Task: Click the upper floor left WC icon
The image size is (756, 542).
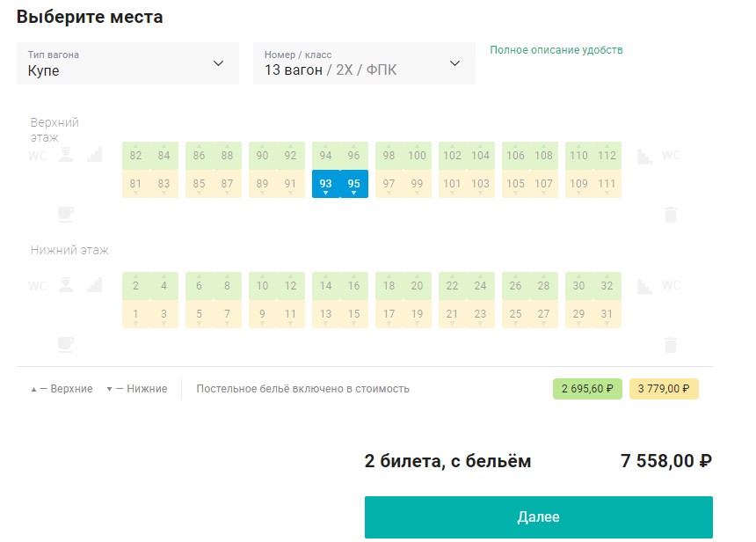Action: (x=38, y=156)
